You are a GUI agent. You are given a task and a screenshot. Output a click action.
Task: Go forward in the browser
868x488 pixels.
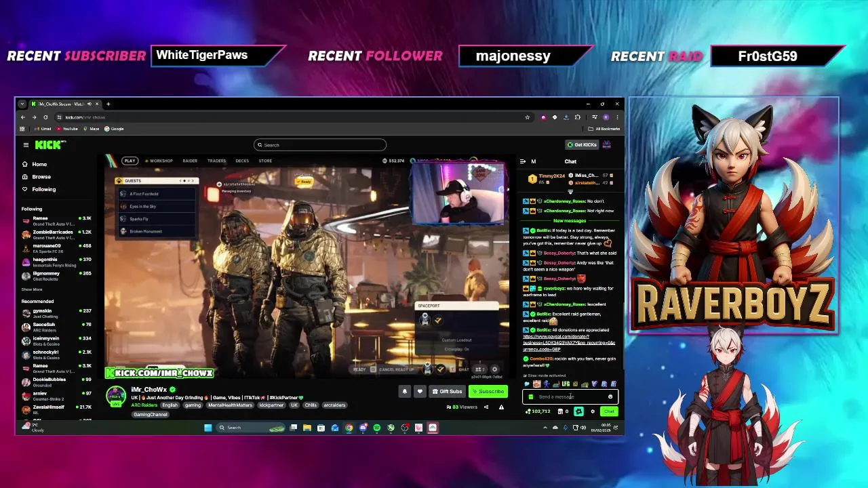click(34, 117)
